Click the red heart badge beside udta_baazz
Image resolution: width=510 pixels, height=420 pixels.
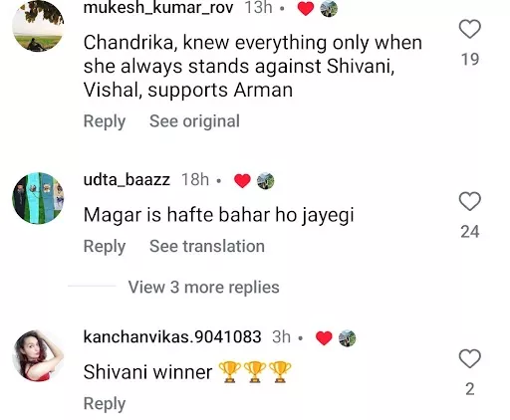click(242, 181)
